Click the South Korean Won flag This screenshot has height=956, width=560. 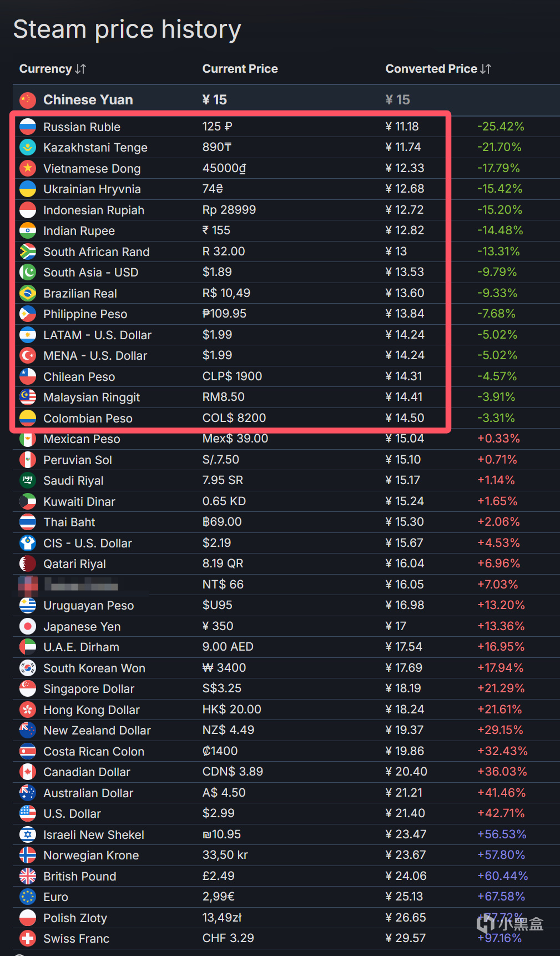28,668
